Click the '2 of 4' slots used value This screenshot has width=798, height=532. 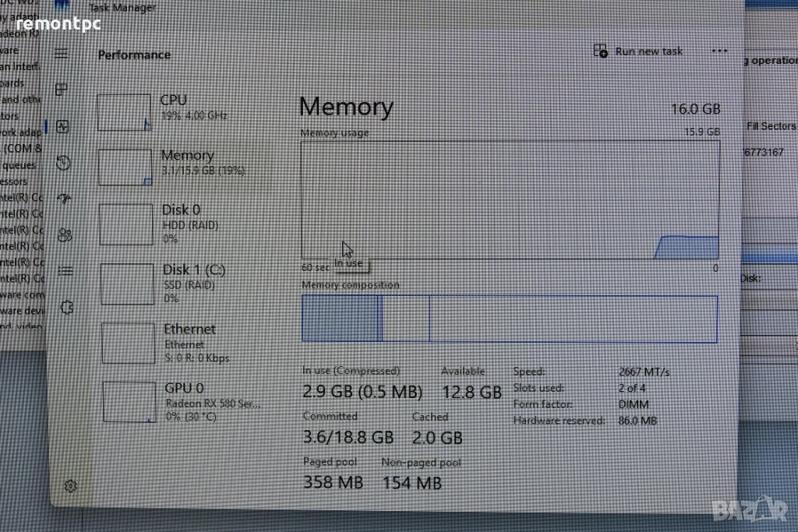click(x=632, y=389)
